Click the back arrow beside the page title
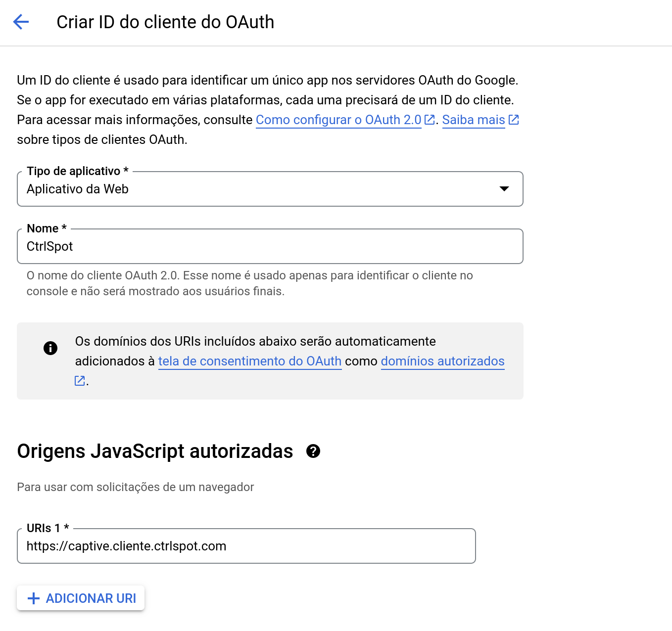 (21, 22)
